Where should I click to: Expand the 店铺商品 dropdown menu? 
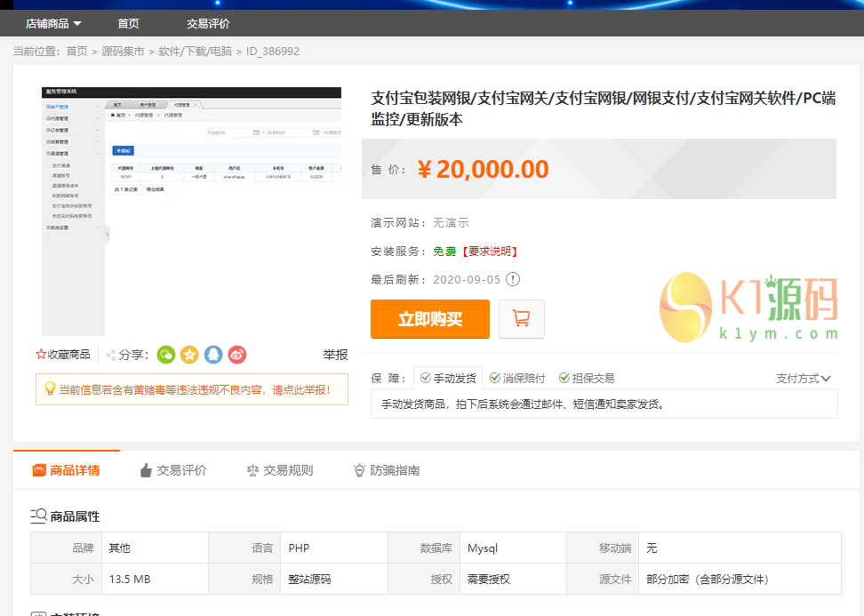[53, 24]
